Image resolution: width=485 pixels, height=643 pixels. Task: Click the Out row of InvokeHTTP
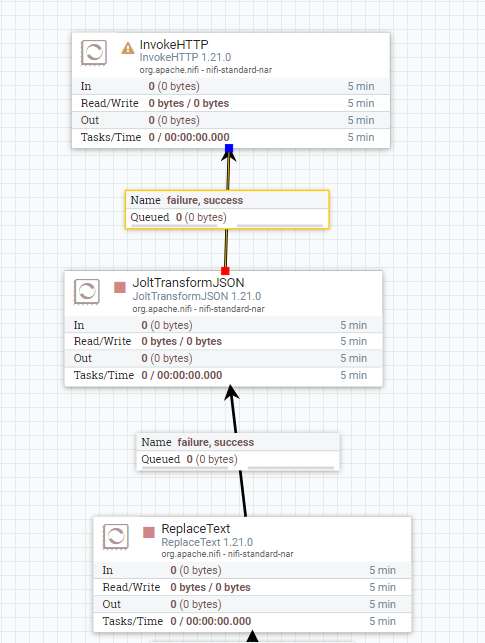231,120
